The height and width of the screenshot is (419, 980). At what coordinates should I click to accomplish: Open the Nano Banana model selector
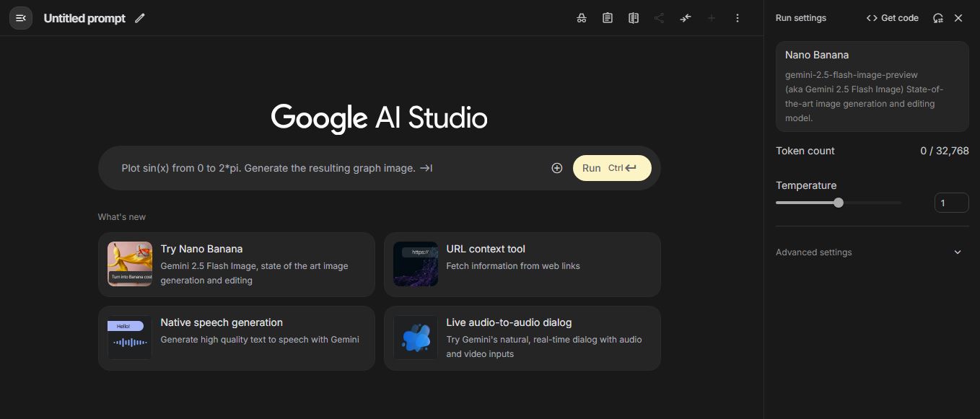872,87
